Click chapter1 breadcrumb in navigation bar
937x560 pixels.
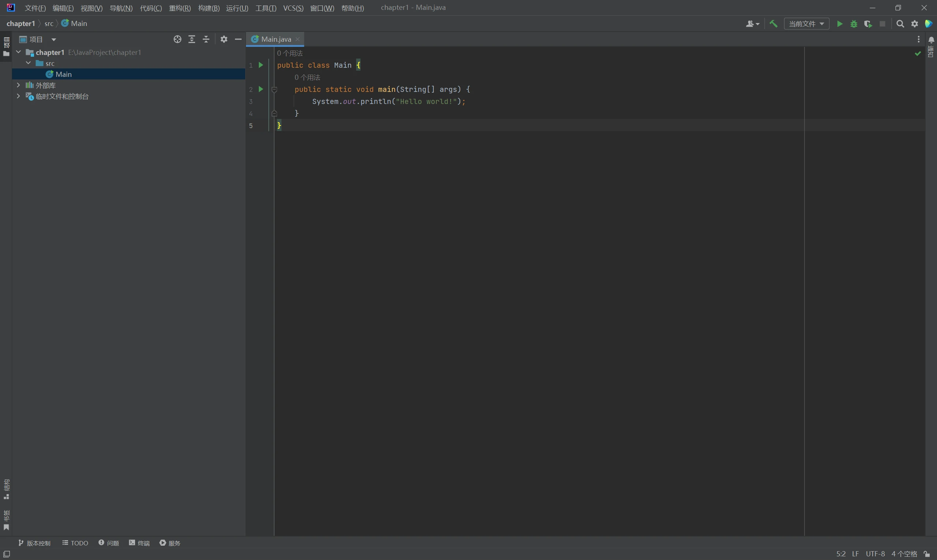pos(21,23)
